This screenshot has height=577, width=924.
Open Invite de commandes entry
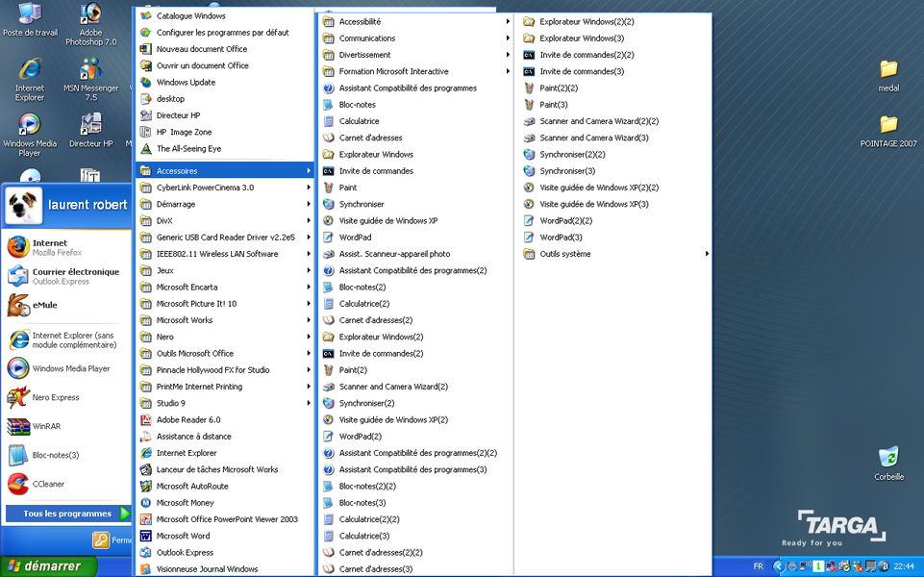[416, 171]
